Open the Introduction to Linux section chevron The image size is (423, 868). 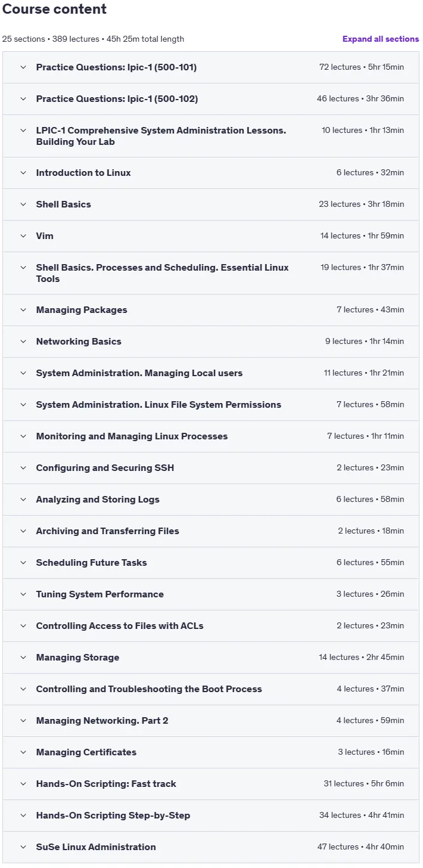(x=23, y=173)
